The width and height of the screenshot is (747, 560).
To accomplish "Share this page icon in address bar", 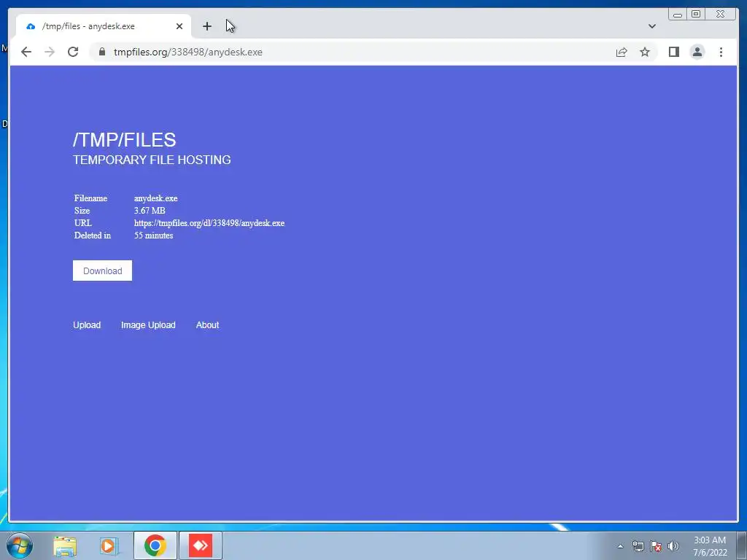I will 622,52.
